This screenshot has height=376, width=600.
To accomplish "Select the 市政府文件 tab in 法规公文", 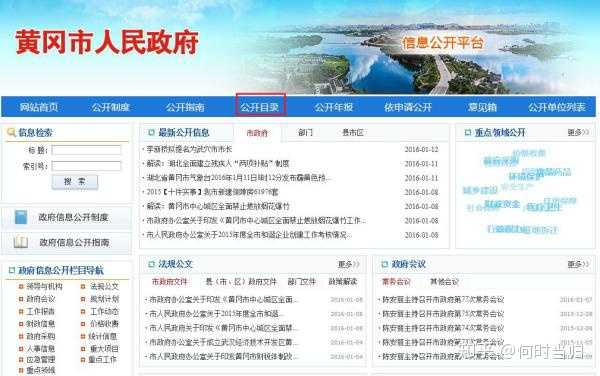I will click(170, 282).
